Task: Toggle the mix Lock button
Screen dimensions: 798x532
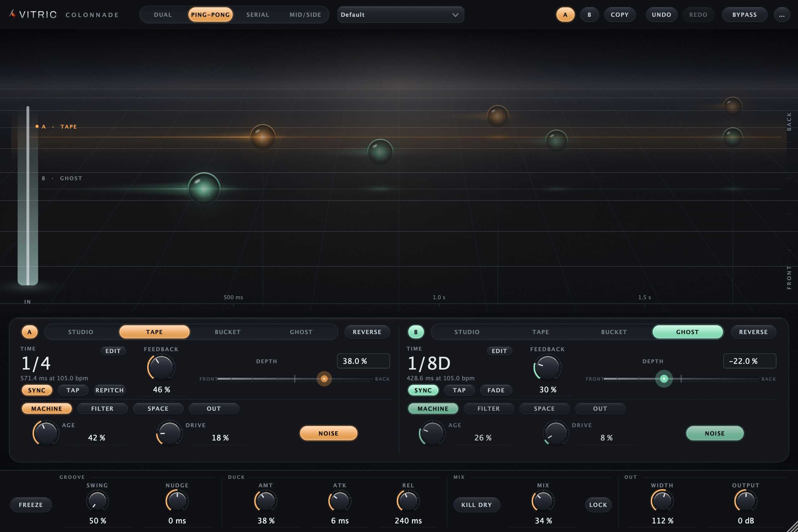Action: (x=598, y=505)
